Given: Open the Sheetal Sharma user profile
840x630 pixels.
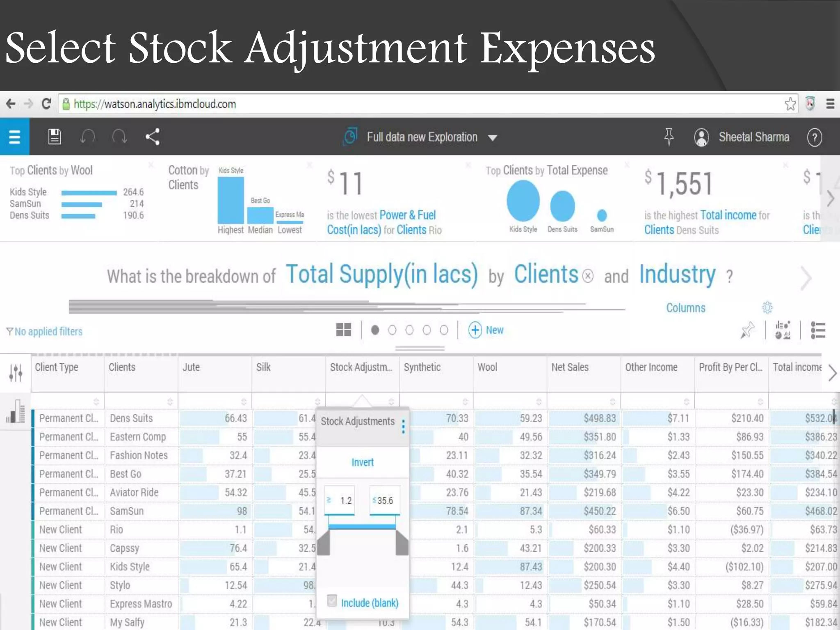Looking at the screenshot, I should [742, 137].
